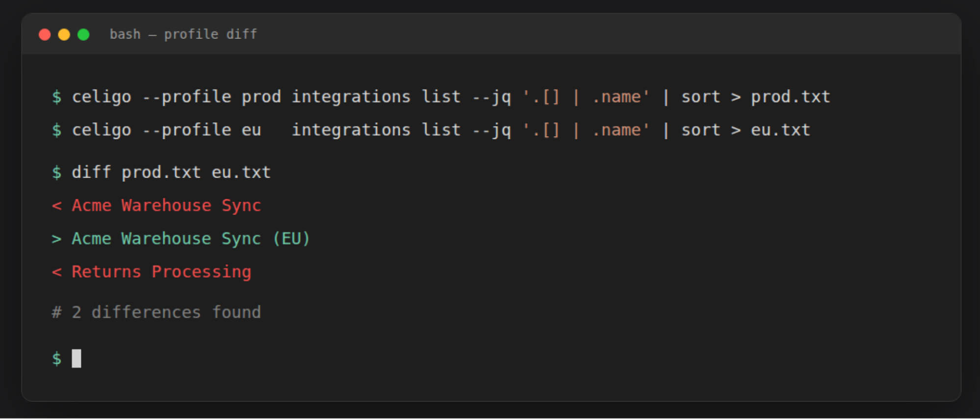Image resolution: width=980 pixels, height=419 pixels.
Task: Click the red '<' marker before Acme Warehouse Sync
Action: click(57, 205)
